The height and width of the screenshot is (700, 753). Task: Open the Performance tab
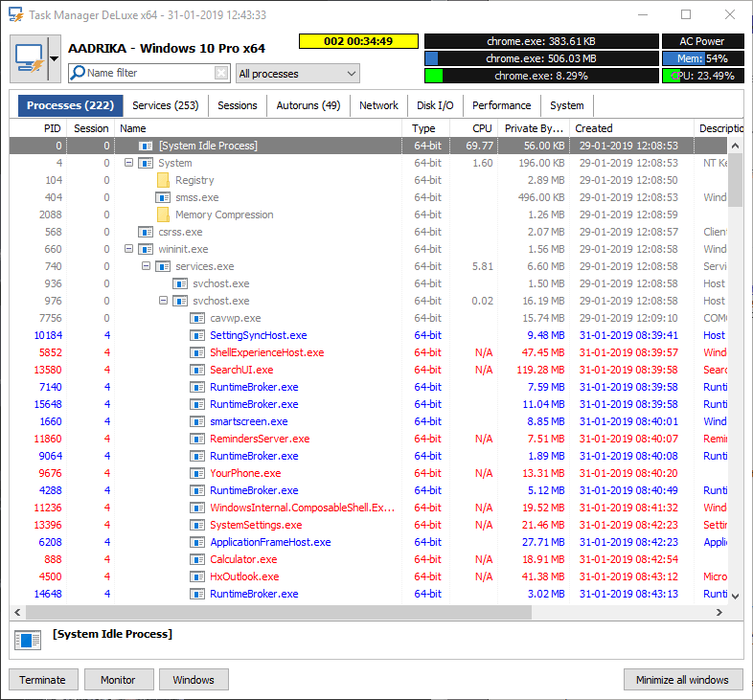502,105
